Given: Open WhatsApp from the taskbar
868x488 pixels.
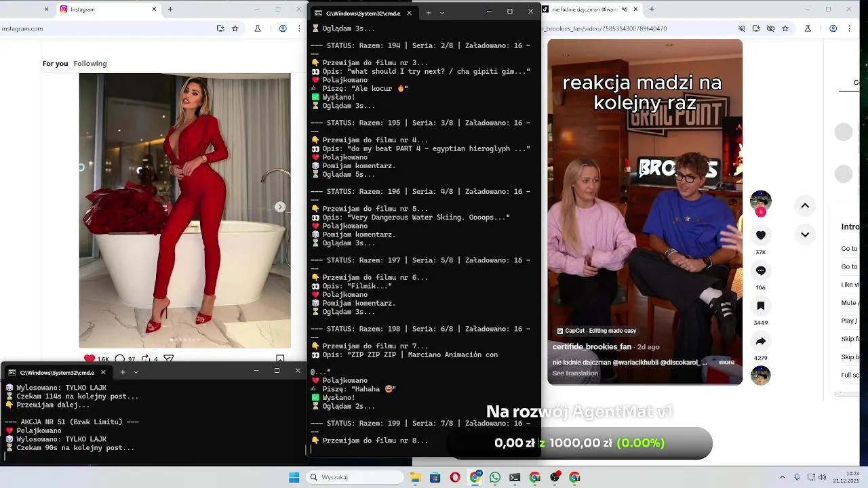Looking at the screenshot, I should click(495, 477).
